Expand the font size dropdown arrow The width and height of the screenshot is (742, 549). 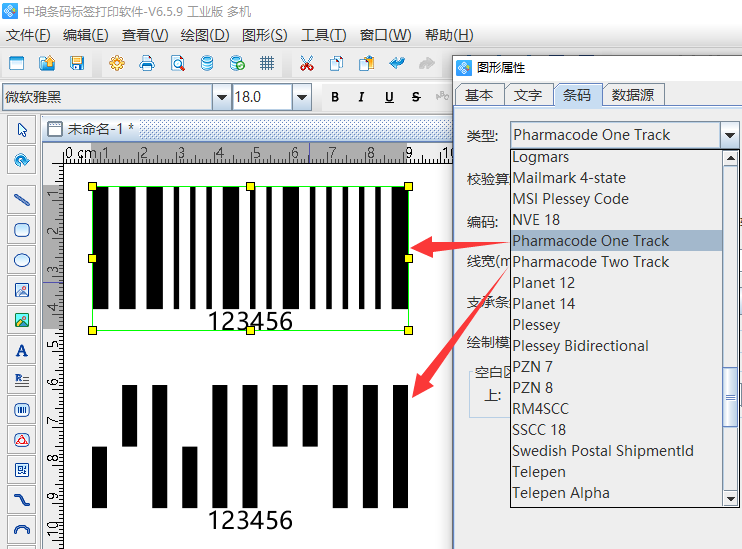(301, 97)
